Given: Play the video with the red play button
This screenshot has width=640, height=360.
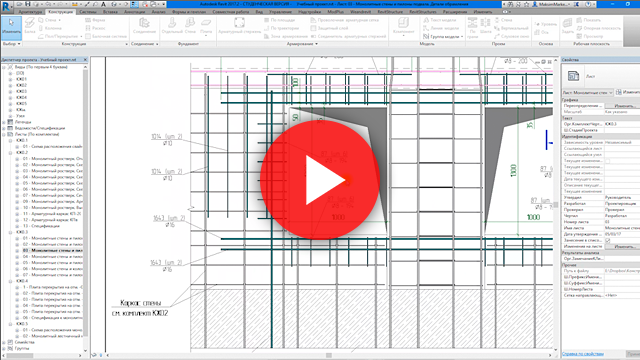Looking at the screenshot, I should (x=320, y=180).
